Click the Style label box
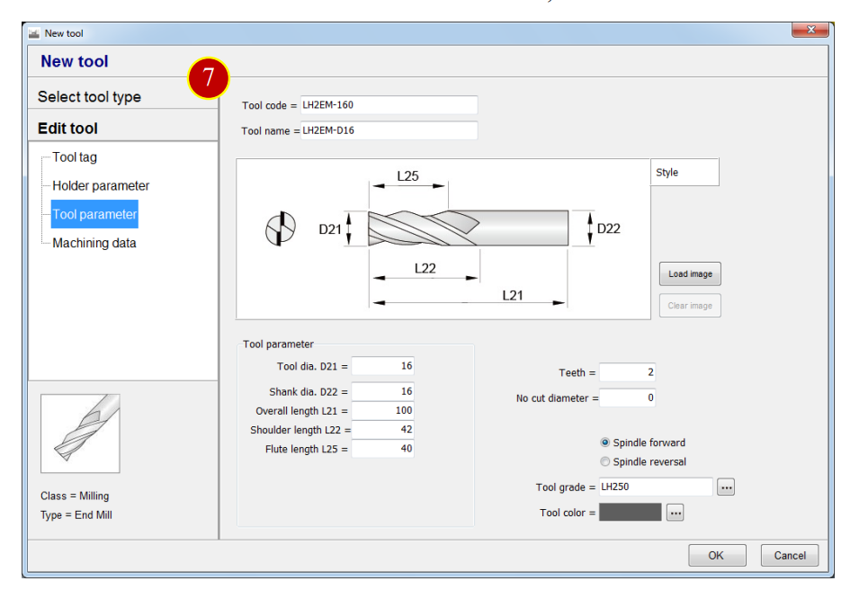The height and width of the screenshot is (590, 868). click(685, 172)
